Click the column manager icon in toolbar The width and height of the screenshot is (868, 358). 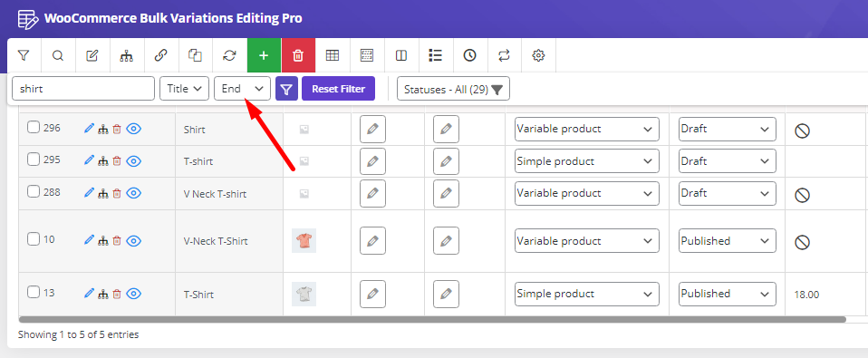pyautogui.click(x=401, y=55)
